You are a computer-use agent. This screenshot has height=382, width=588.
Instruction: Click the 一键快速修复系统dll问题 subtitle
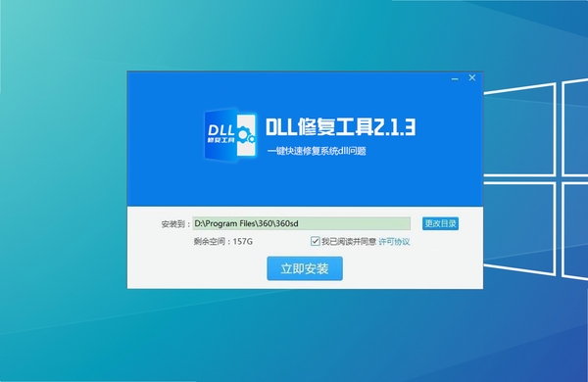coord(317,151)
